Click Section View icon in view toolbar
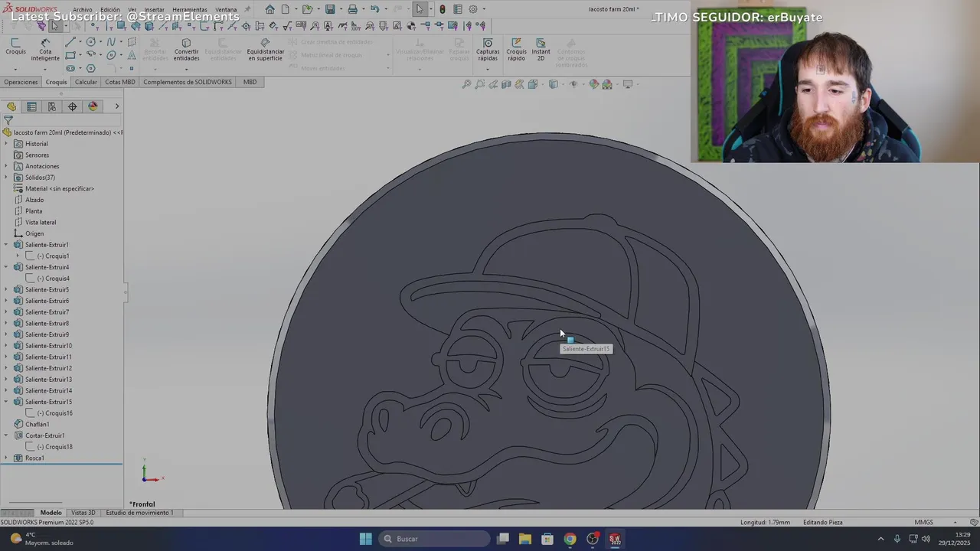The image size is (980, 551). tap(506, 84)
